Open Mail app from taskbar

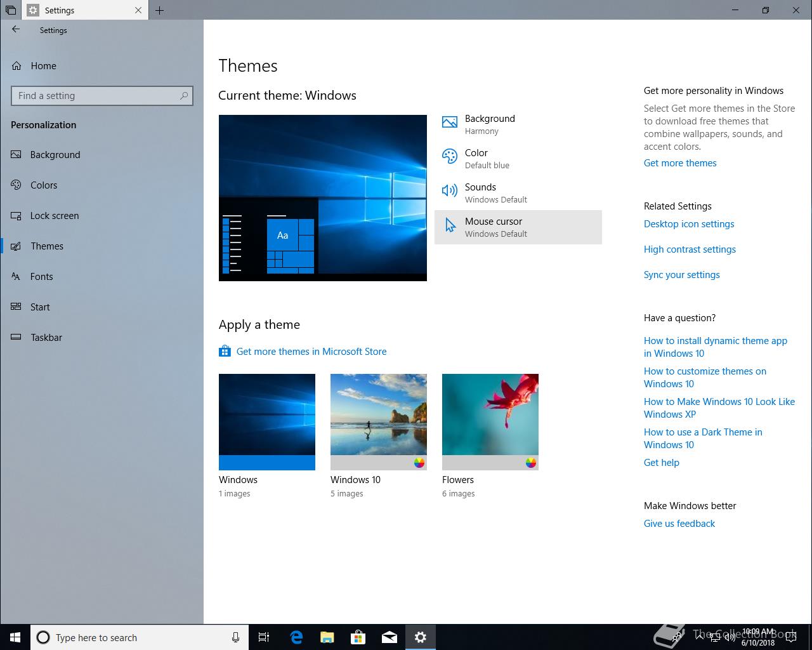point(389,637)
